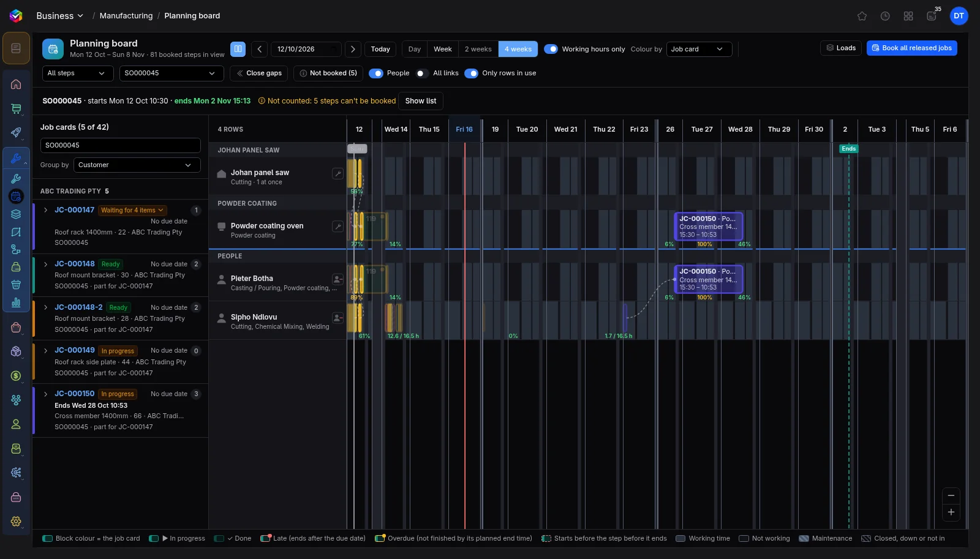The height and width of the screenshot is (559, 980).
Task: Click Book all released jobs button
Action: click(x=911, y=48)
